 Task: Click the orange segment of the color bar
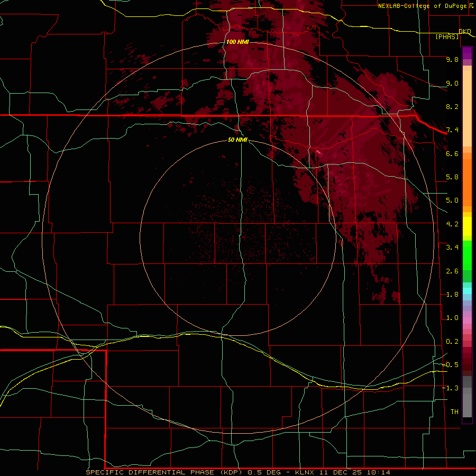pyautogui.click(x=467, y=182)
